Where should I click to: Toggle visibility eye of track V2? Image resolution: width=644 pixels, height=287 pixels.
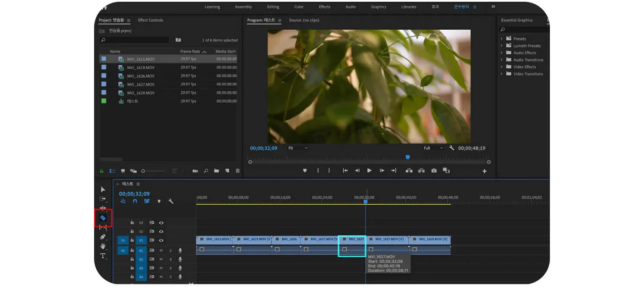(161, 231)
